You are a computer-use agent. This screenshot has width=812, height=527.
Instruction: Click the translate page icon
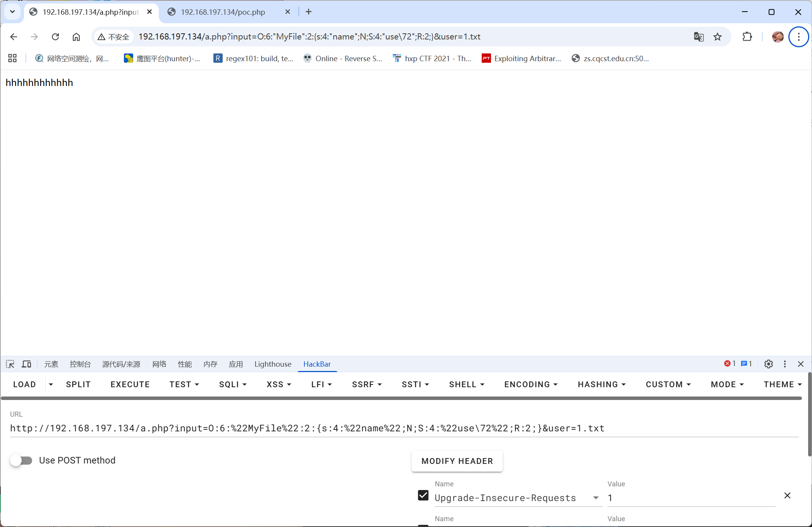point(699,37)
